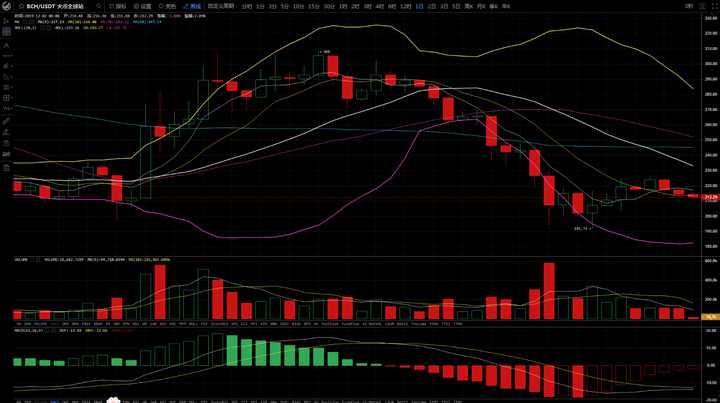Open the symbol search magnifier
The height and width of the screenshot is (403, 720).
[x=99, y=6]
